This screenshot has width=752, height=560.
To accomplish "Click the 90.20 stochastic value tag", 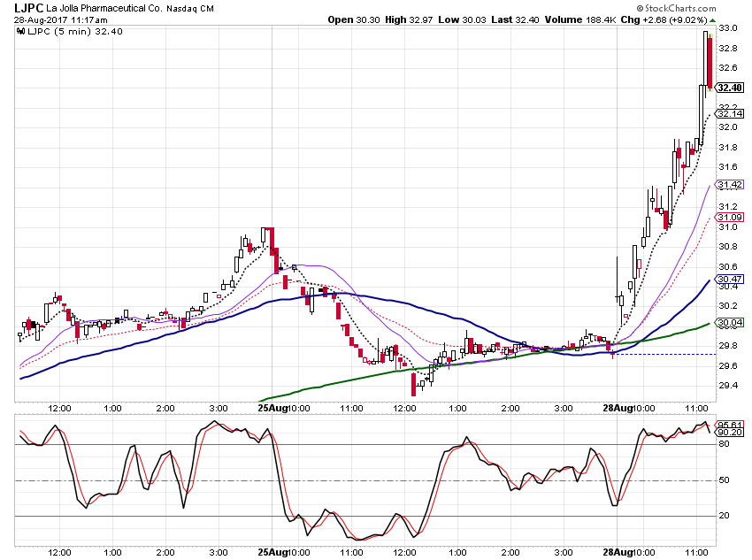I will pos(730,433).
